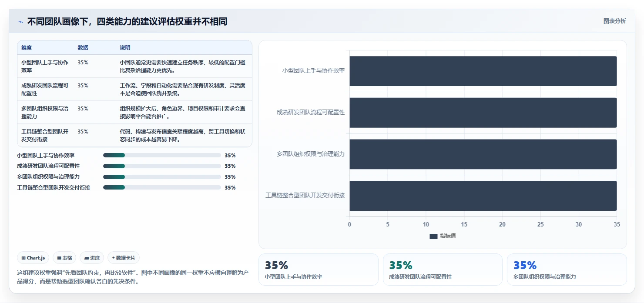This screenshot has width=644, height=303.
Task: Click the 数据卡片 tag icon
Action: pos(113,258)
